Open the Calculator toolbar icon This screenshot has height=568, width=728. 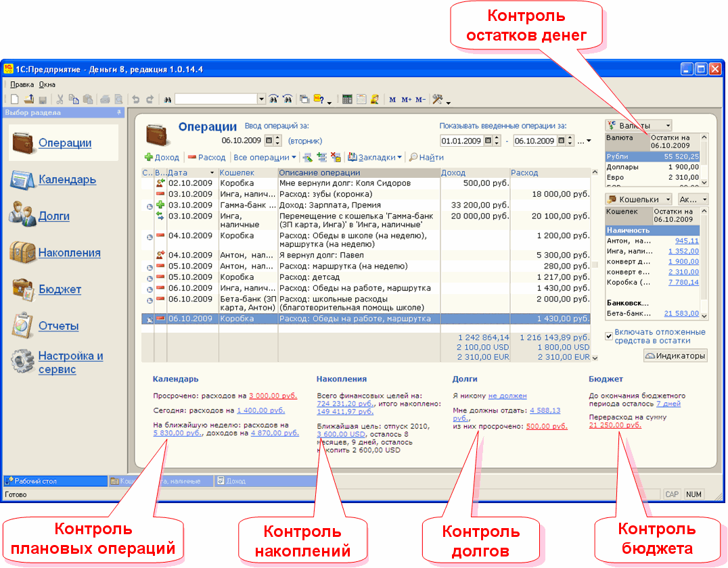pyautogui.click(x=347, y=99)
